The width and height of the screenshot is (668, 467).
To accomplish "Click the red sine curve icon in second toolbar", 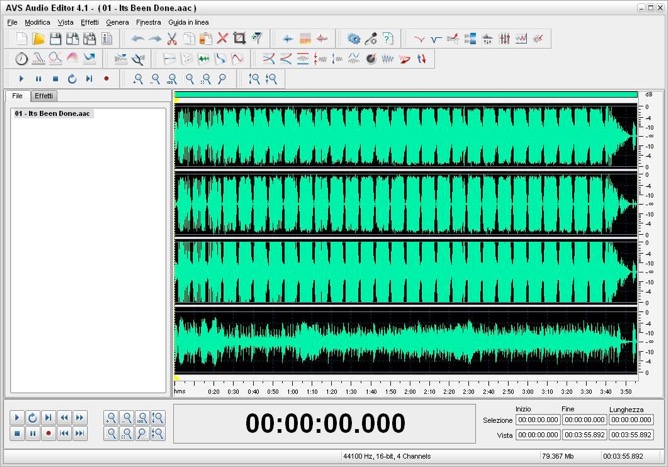I will 237,59.
